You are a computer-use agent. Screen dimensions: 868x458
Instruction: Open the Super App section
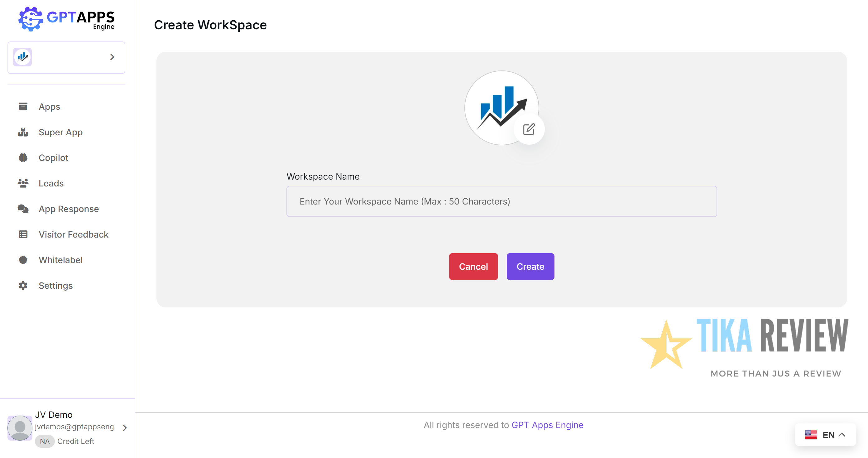22,132
